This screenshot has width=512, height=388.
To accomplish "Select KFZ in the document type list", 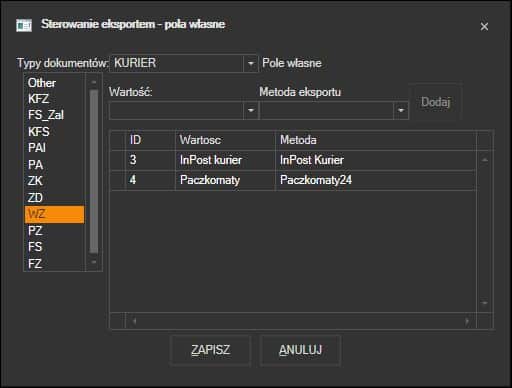I will (54, 99).
